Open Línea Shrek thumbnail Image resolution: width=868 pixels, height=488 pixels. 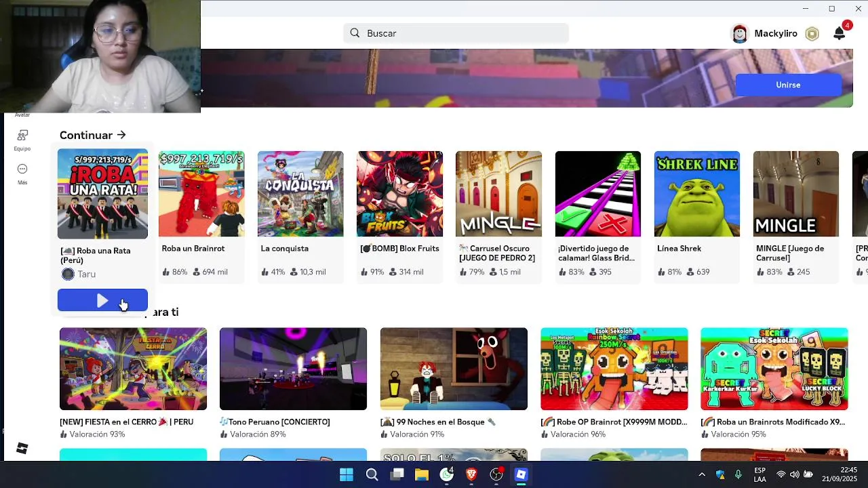point(697,194)
